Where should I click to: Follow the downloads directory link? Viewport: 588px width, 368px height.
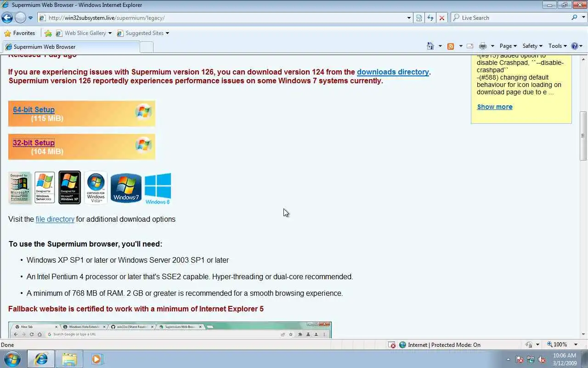[x=393, y=72]
